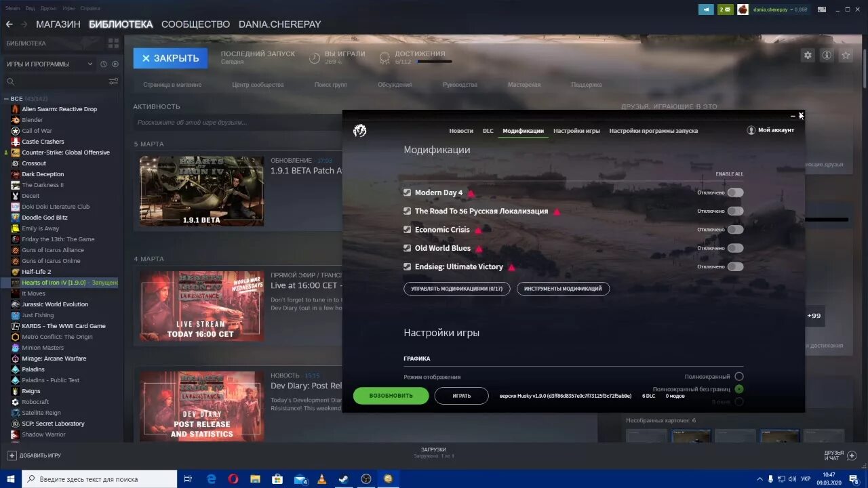Open Opera browser from taskbar
This screenshot has height=488, width=868.
(233, 479)
